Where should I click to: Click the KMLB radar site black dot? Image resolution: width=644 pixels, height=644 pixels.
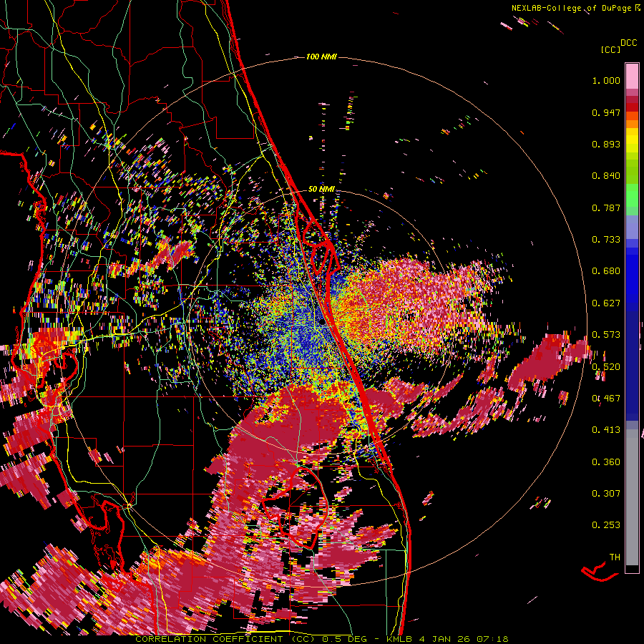(321, 322)
